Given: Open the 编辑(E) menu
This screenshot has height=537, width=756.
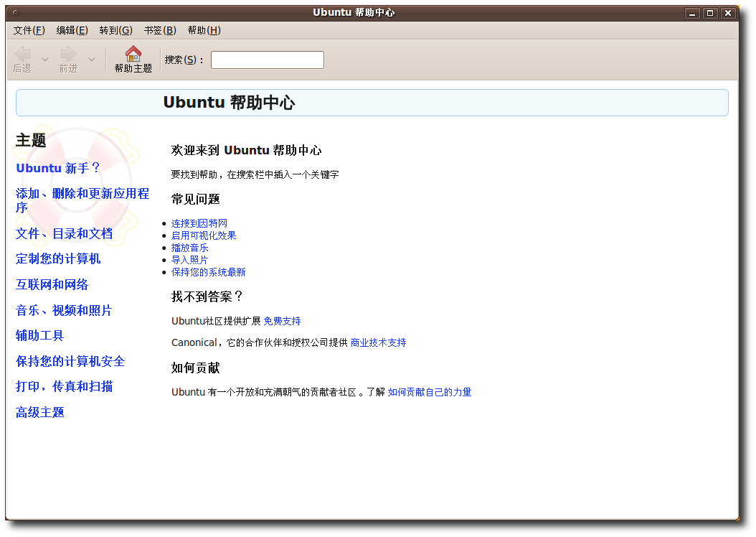Looking at the screenshot, I should 72,30.
